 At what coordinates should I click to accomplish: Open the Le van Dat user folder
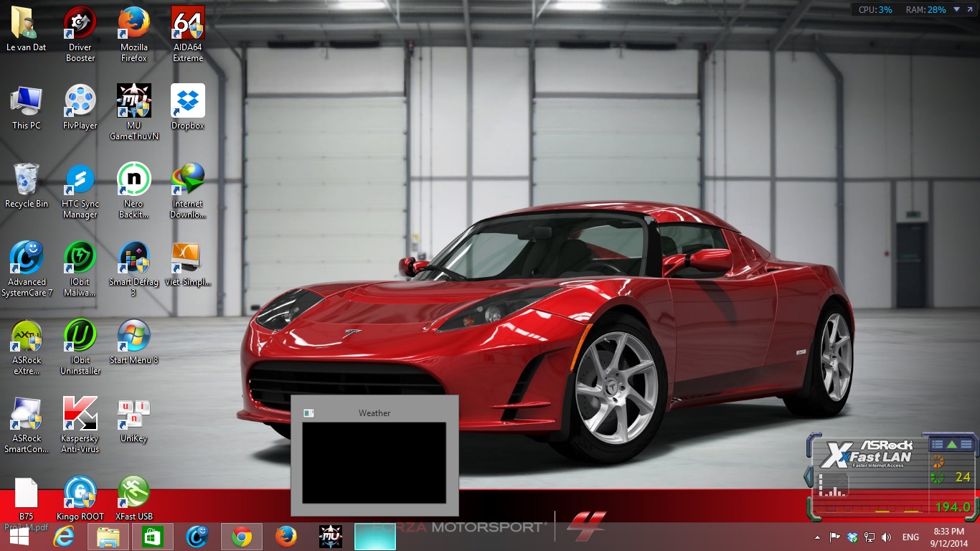click(26, 30)
